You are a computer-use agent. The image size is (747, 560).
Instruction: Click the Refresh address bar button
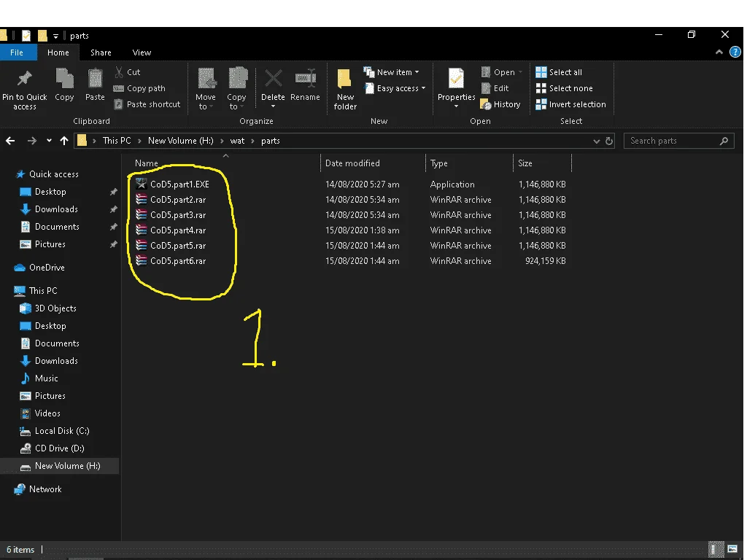click(x=609, y=141)
